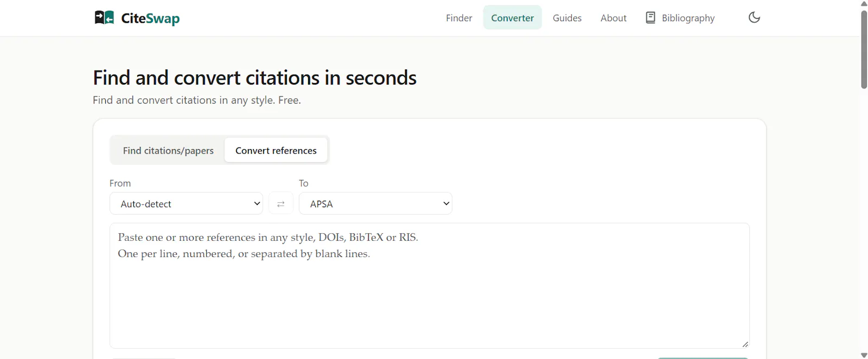Viewport: 868px width, 359px height.
Task: Open the To APSA style dropdown
Action: (375, 204)
